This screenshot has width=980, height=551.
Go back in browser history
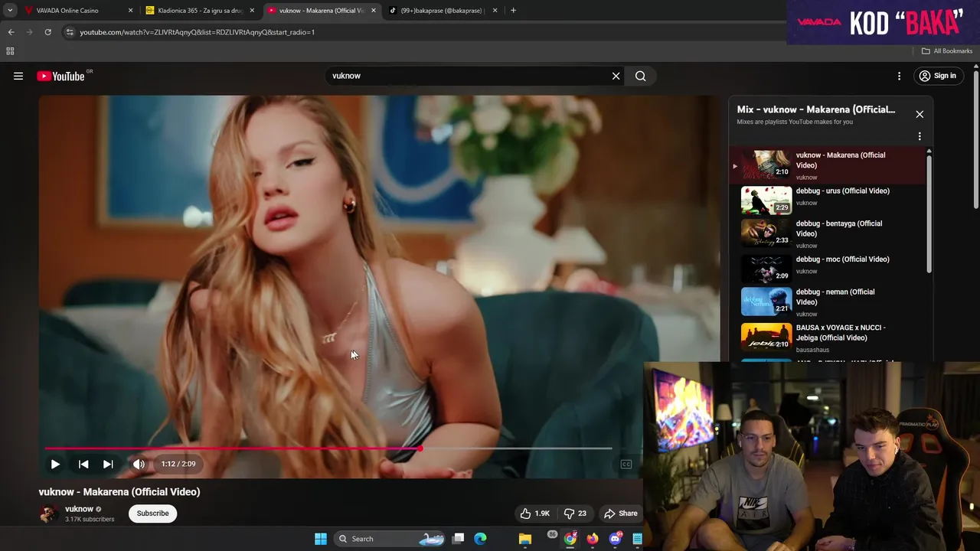point(11,32)
